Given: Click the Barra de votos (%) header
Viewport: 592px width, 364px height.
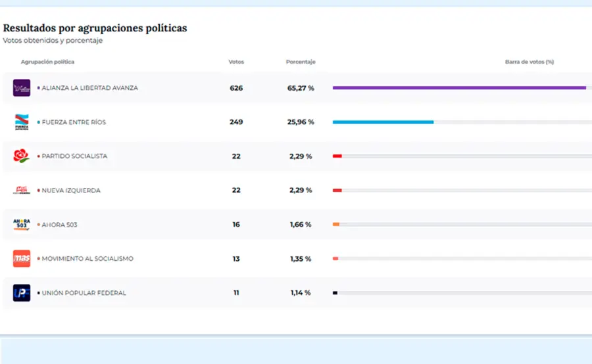Looking at the screenshot, I should click(529, 62).
